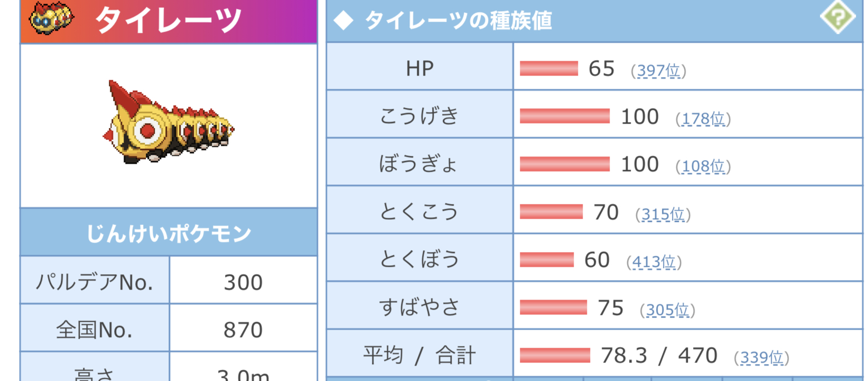This screenshot has height=381, width=868.
Task: Click the small タイレーツ icon in header
Action: 51,18
